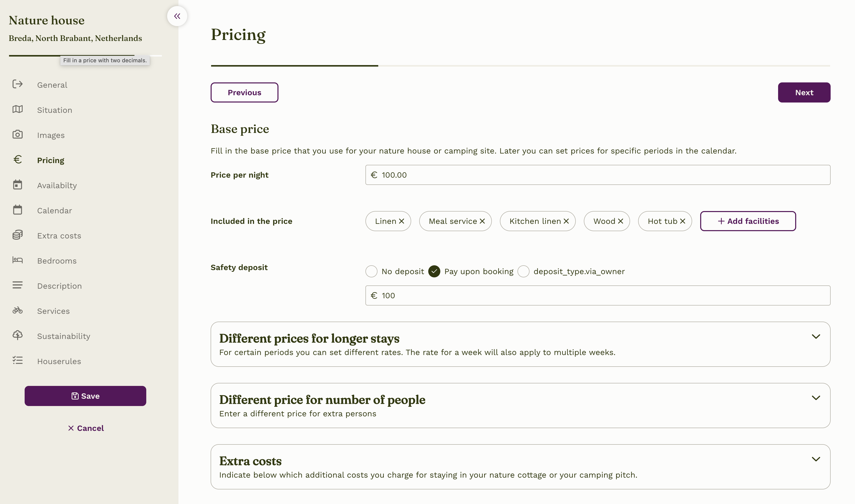855x504 pixels.
Task: Click the coins icon beside Extra costs
Action: point(18,235)
